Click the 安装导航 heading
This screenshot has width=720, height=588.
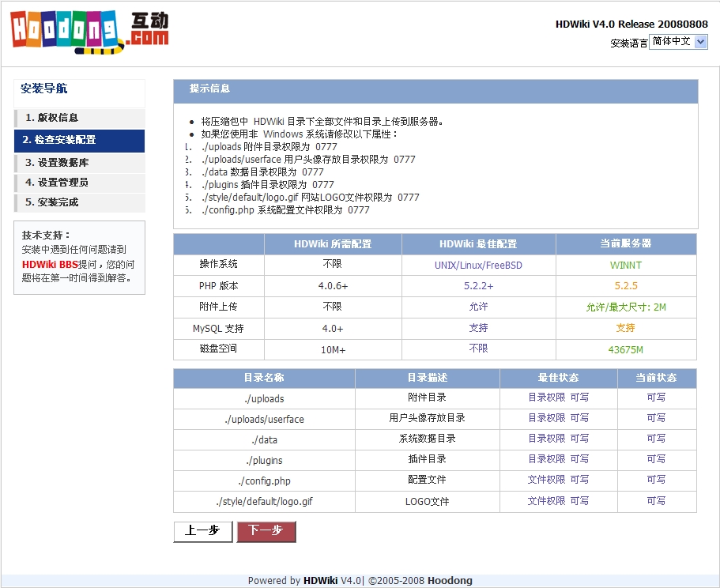click(44, 89)
